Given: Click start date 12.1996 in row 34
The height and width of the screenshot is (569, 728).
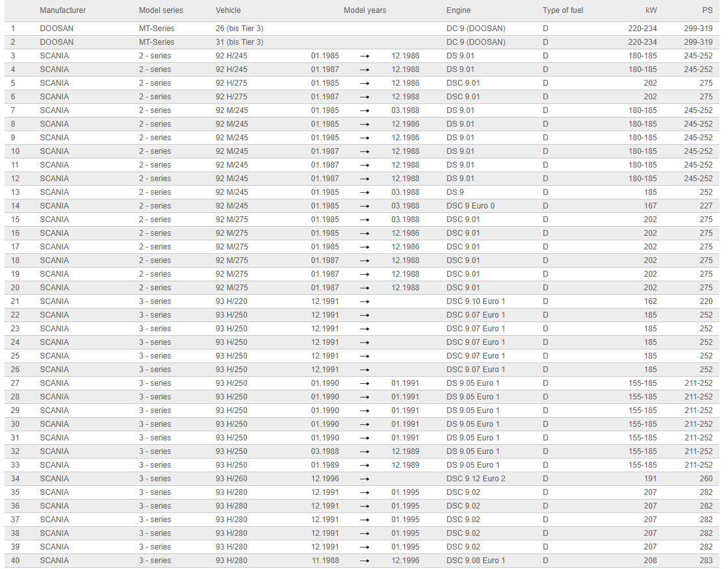Looking at the screenshot, I should coord(325,479).
